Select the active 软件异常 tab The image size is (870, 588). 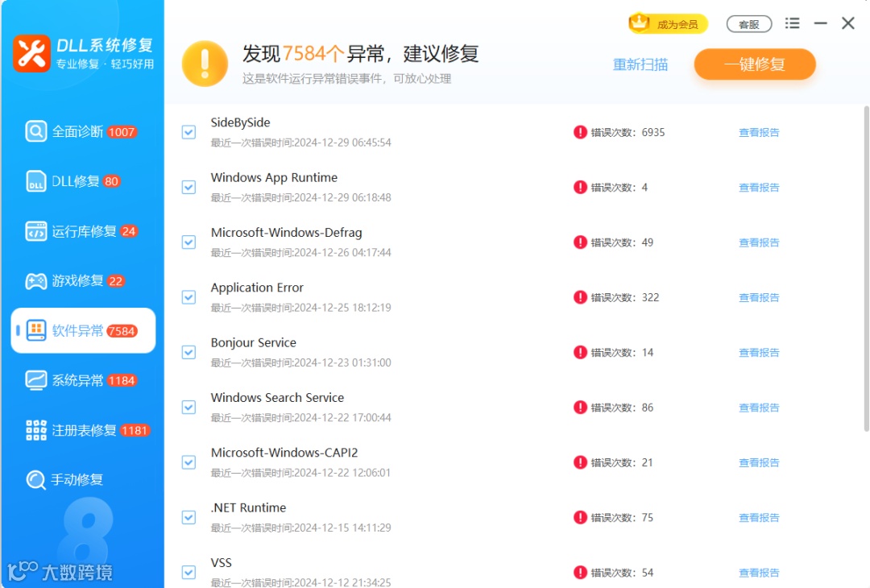(x=83, y=330)
